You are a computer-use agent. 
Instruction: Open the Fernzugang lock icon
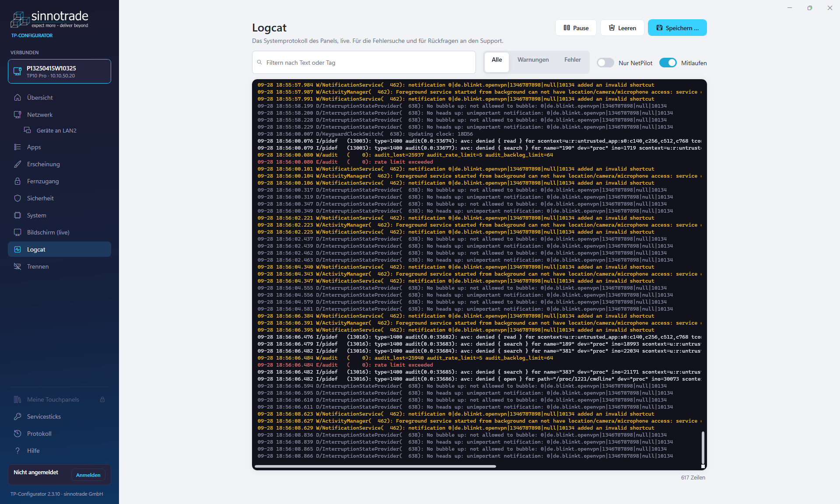tap(17, 181)
